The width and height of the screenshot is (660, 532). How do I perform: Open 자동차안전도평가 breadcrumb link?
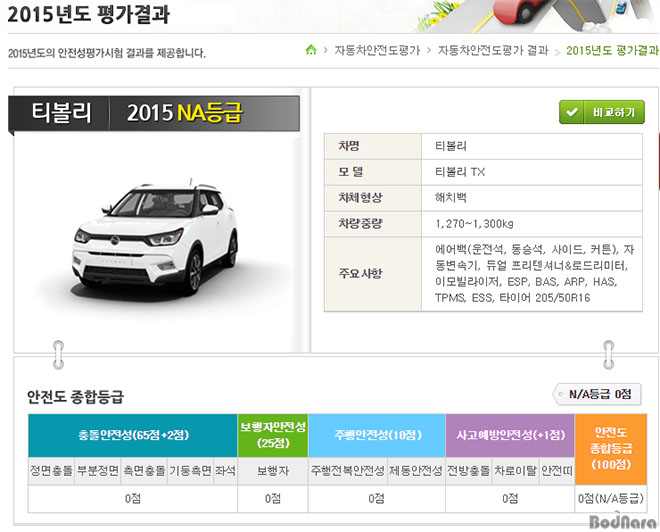click(377, 51)
